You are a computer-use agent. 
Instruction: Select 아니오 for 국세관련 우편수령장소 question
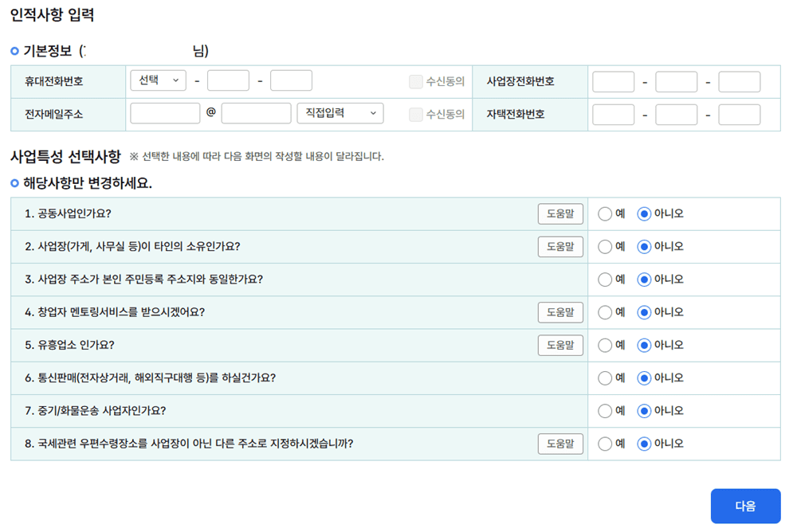(x=644, y=444)
